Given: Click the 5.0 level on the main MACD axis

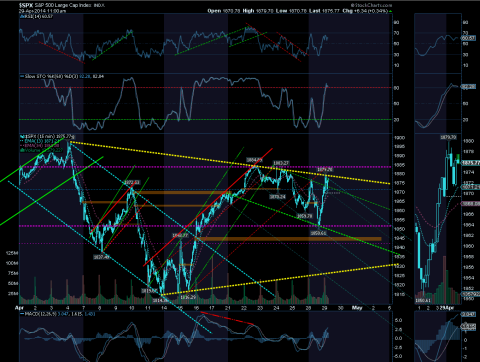Looking at the screenshot, I should pos(398,320).
